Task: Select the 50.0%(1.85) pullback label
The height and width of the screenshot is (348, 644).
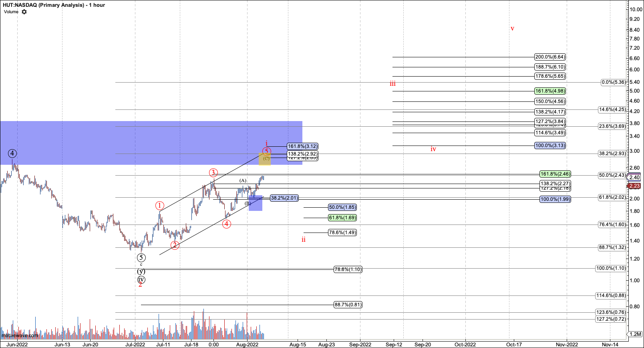Action: pos(342,207)
